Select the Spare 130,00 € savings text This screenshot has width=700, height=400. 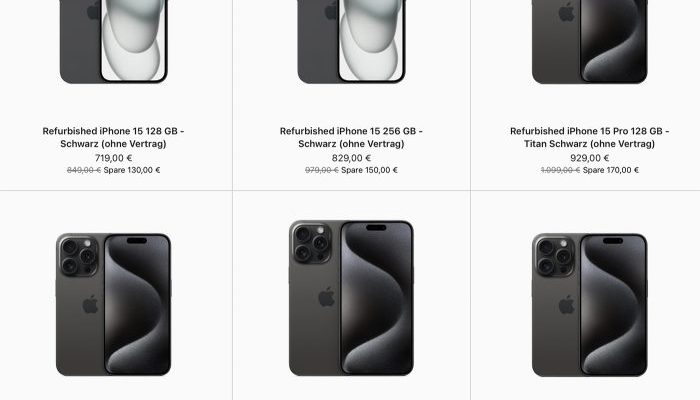tap(132, 170)
